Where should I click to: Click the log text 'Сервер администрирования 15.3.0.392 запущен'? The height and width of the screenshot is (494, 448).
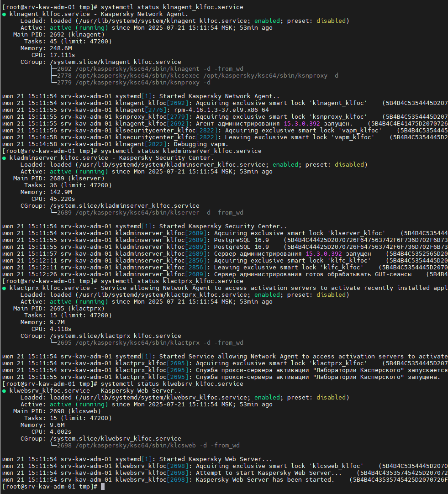(x=292, y=253)
